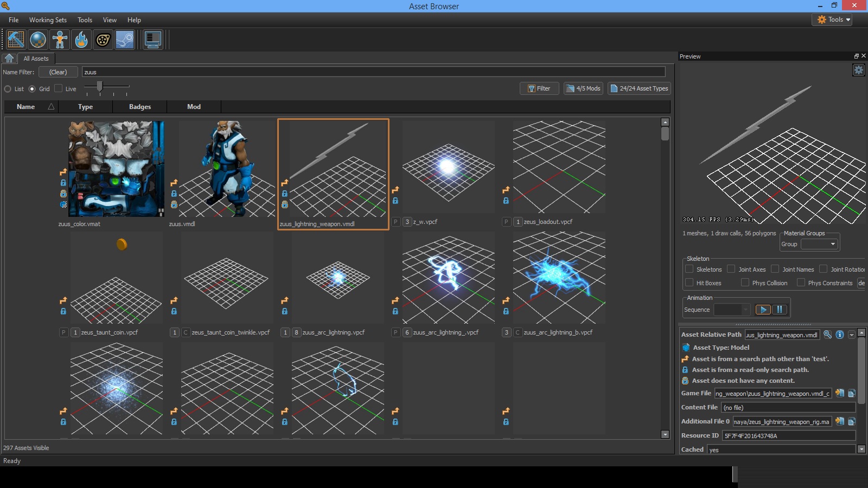Click the Resource ID field

coord(789,435)
